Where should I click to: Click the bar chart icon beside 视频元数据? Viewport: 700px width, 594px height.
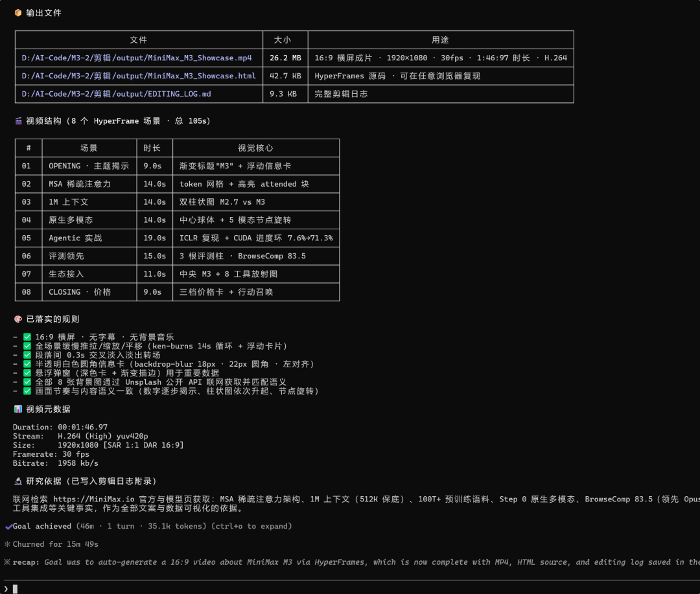coord(18,409)
